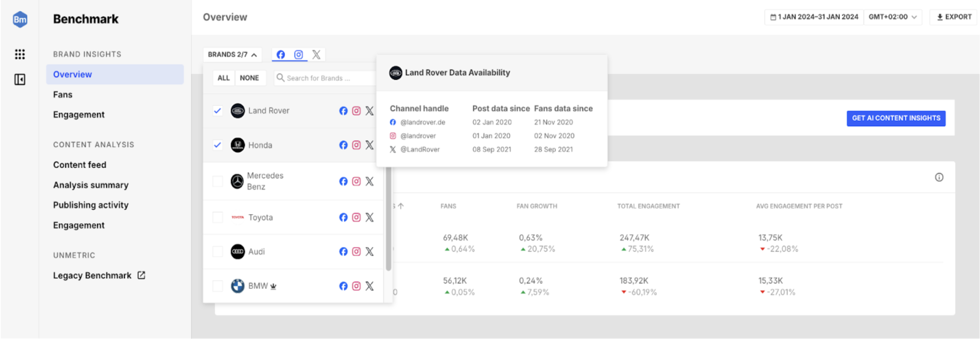Open Legacy Benchmark external link
Image resolution: width=980 pixels, height=339 pixels.
click(99, 275)
